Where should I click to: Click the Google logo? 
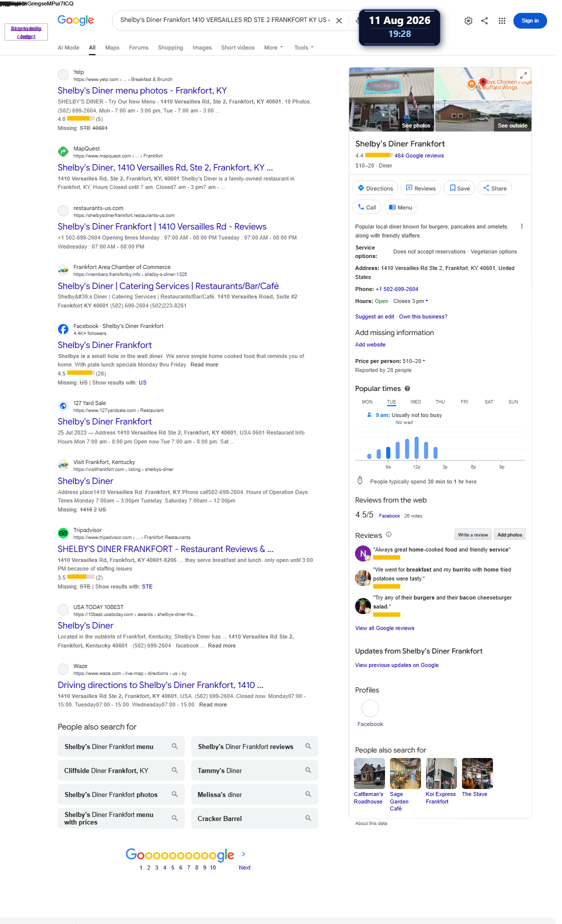click(75, 20)
